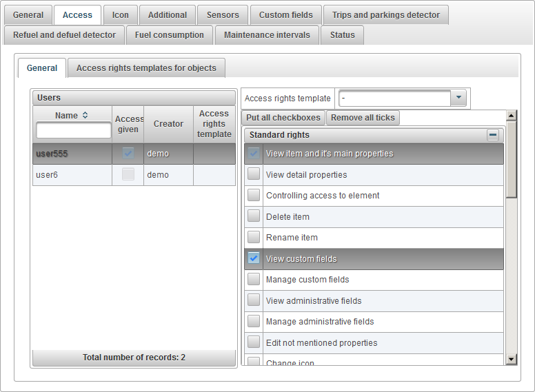Enable the Delete item right
This screenshot has width=535, height=392.
tap(254, 217)
